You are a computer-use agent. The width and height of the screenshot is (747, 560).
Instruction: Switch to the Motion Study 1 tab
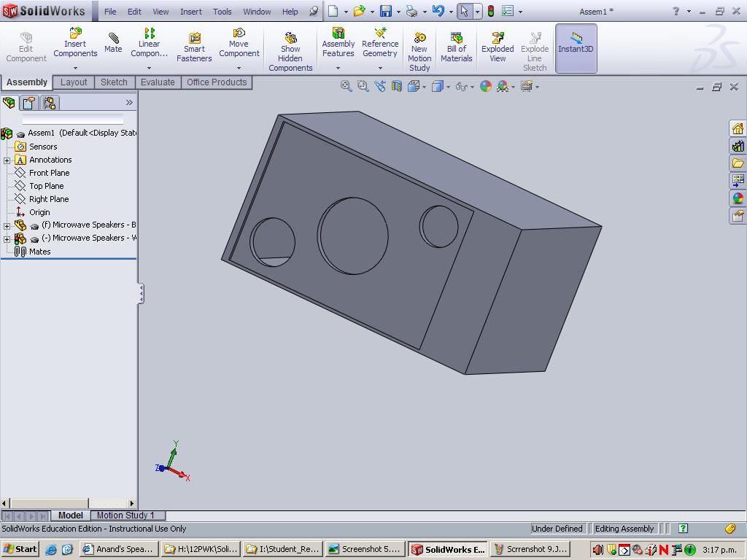[127, 515]
